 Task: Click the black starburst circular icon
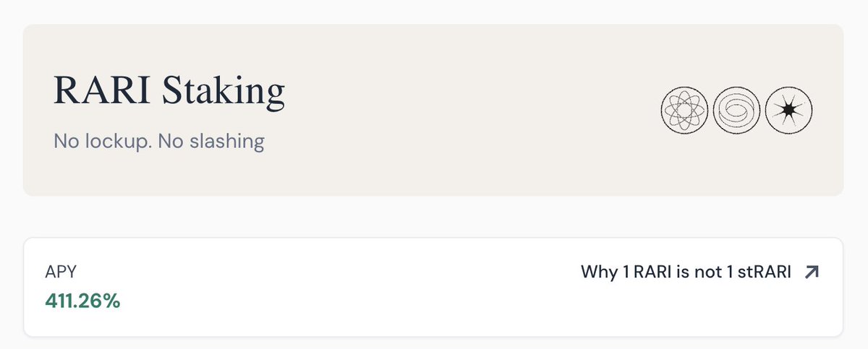(x=788, y=110)
